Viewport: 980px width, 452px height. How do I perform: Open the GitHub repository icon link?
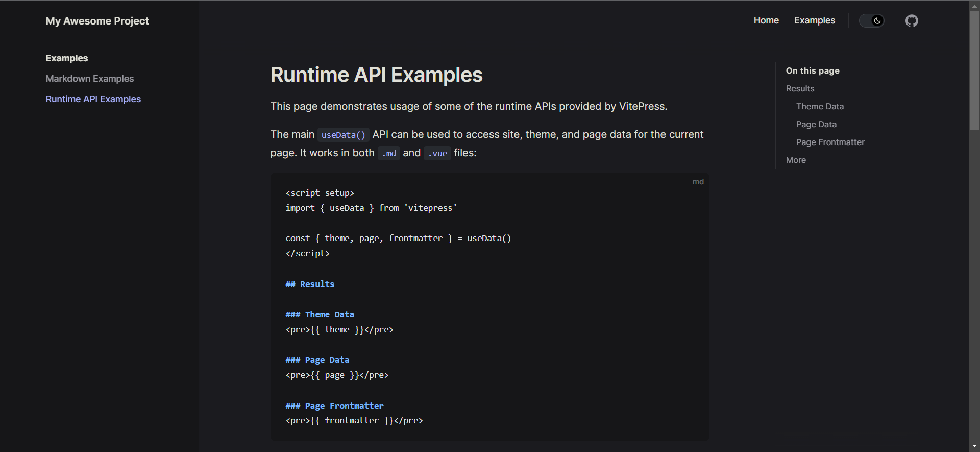pyautogui.click(x=912, y=21)
